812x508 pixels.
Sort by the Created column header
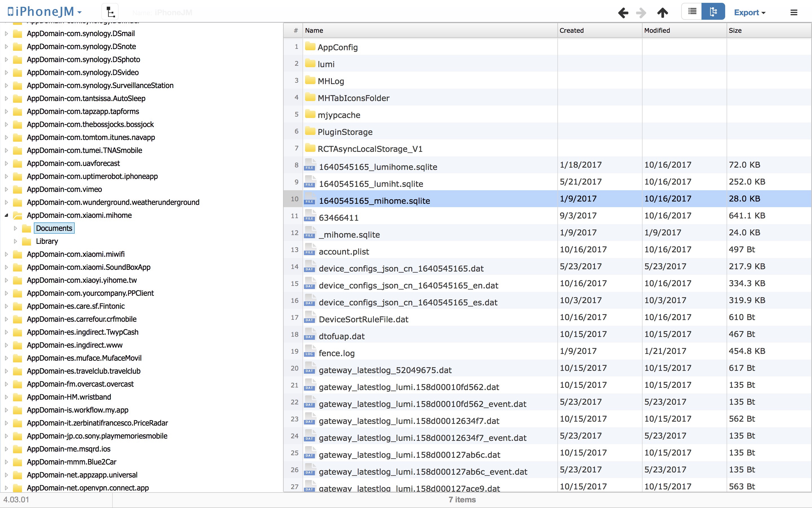tap(600, 30)
